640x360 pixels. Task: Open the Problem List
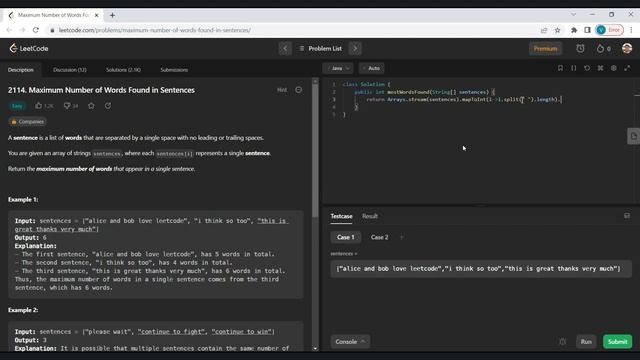[320, 49]
